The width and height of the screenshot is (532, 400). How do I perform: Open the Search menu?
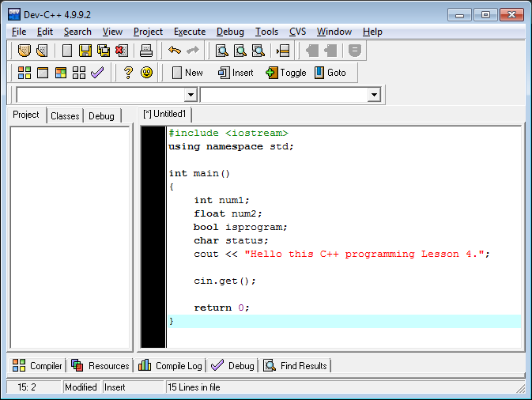(77, 32)
